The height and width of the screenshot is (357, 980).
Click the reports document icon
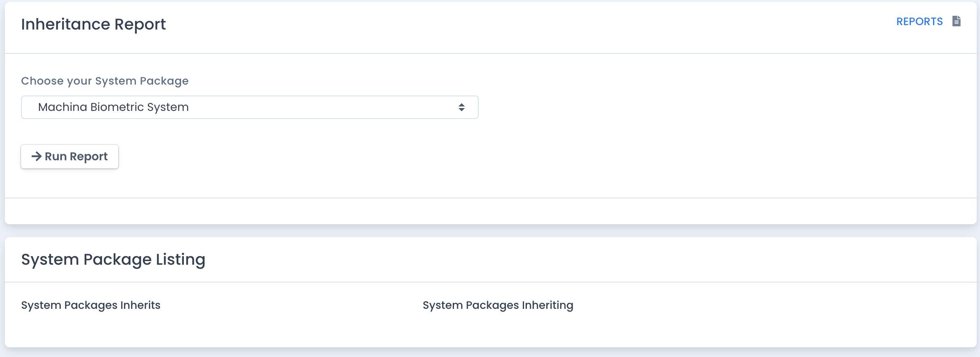[957, 21]
